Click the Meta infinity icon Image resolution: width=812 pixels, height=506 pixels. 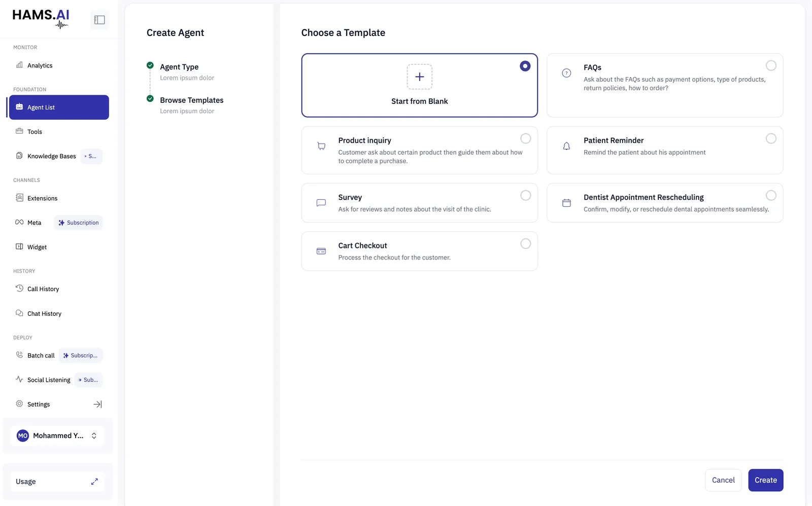[19, 222]
